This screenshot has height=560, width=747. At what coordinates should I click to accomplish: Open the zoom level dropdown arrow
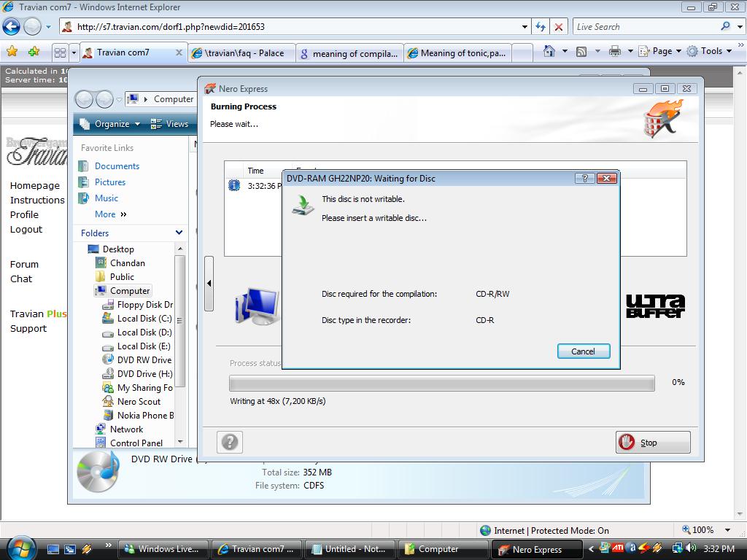coord(727,530)
